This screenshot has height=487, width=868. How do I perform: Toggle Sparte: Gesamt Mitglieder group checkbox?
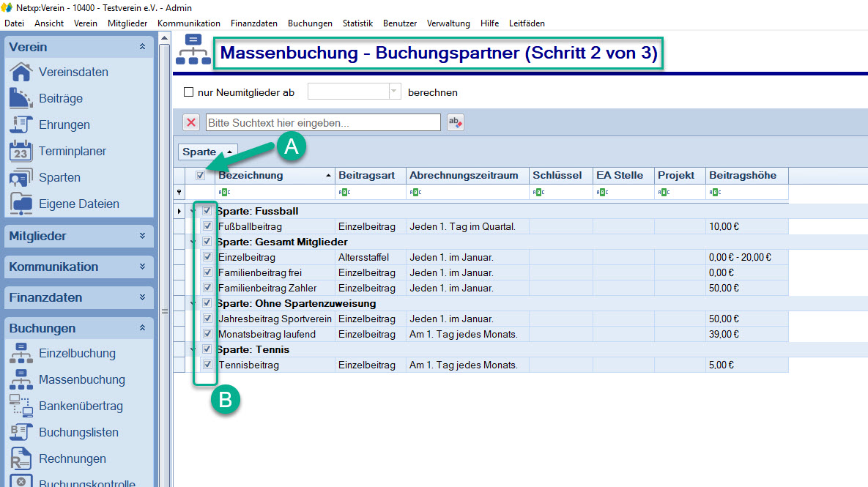click(207, 241)
